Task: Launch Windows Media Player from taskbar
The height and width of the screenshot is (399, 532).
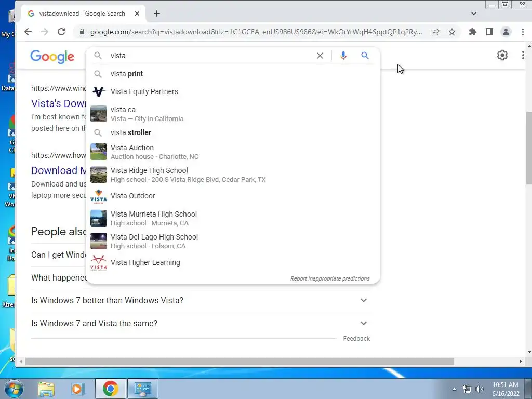Action: tap(77, 389)
